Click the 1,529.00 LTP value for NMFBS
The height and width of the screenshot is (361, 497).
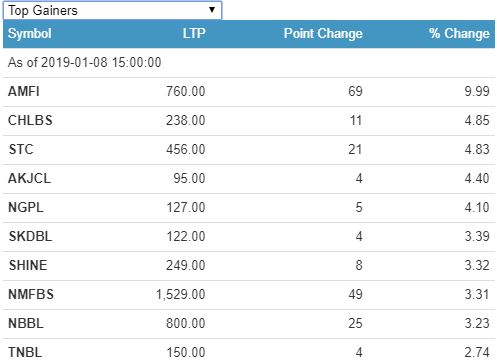(x=181, y=295)
